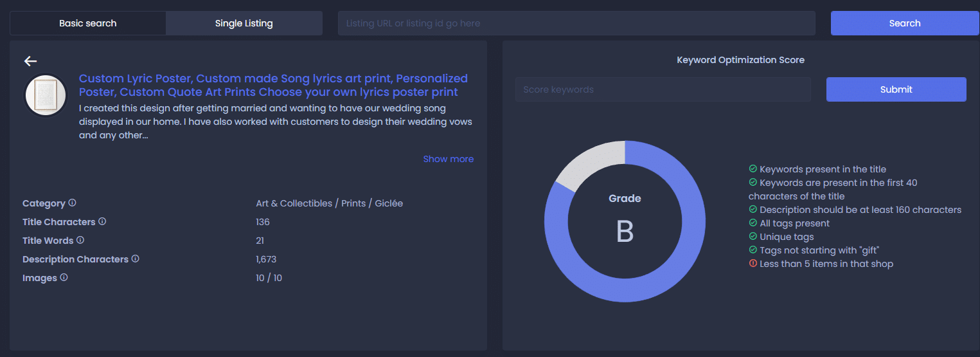
Task: Expand description with Show more
Action: (x=448, y=159)
